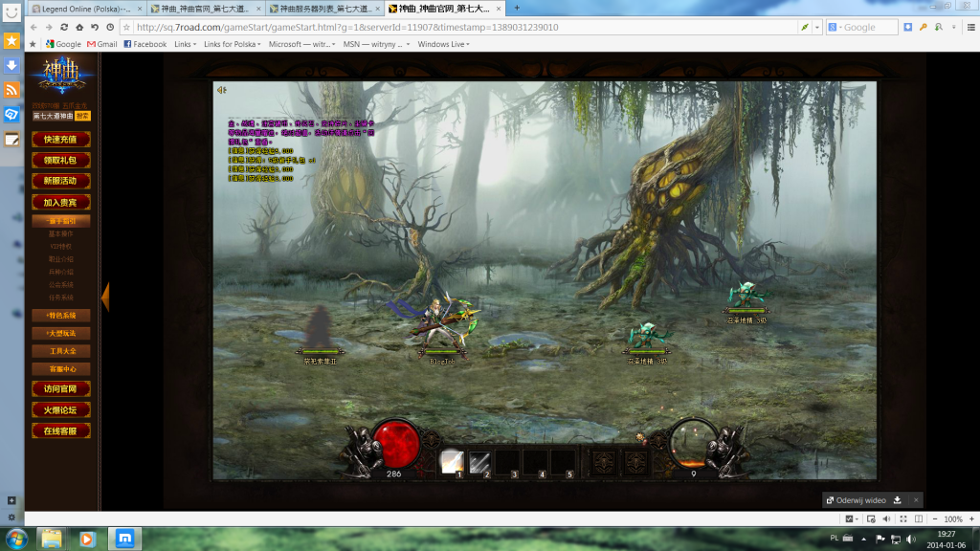Open Links for Polska folder dropdown
Viewport: 980px width, 551px height.
232,44
